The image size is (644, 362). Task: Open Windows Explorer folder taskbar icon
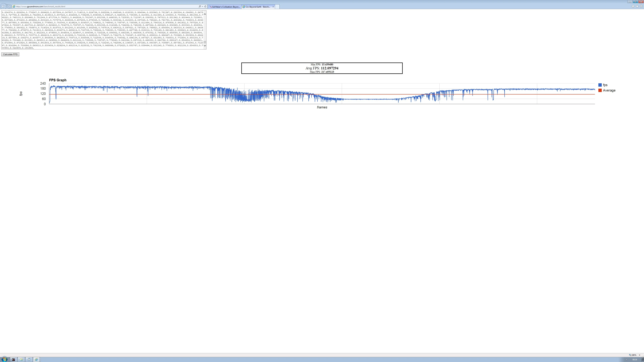tap(21, 359)
